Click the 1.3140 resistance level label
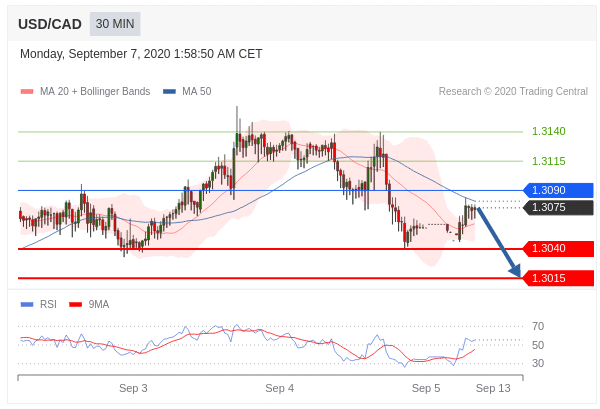 tap(548, 131)
